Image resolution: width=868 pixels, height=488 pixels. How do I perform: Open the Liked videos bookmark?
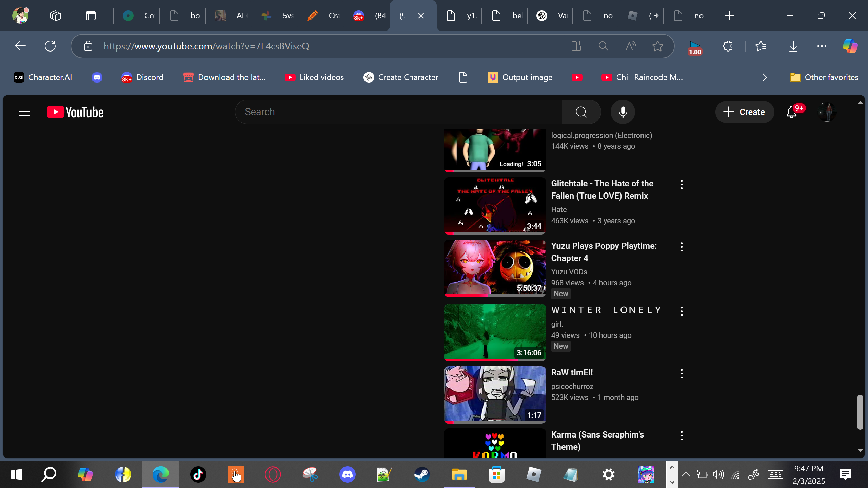point(315,77)
